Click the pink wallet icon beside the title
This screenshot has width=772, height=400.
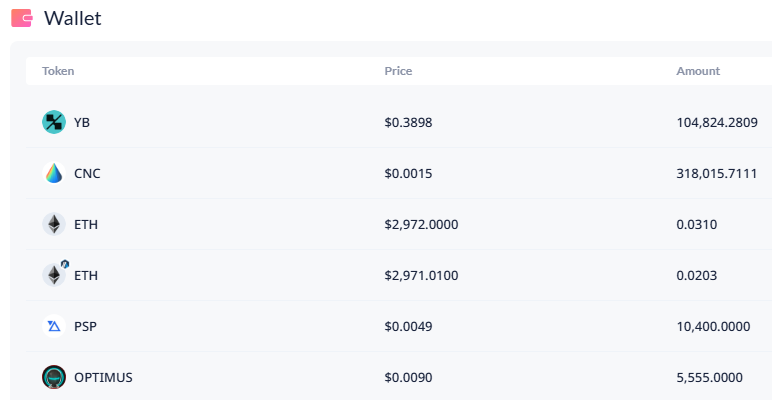[22, 18]
